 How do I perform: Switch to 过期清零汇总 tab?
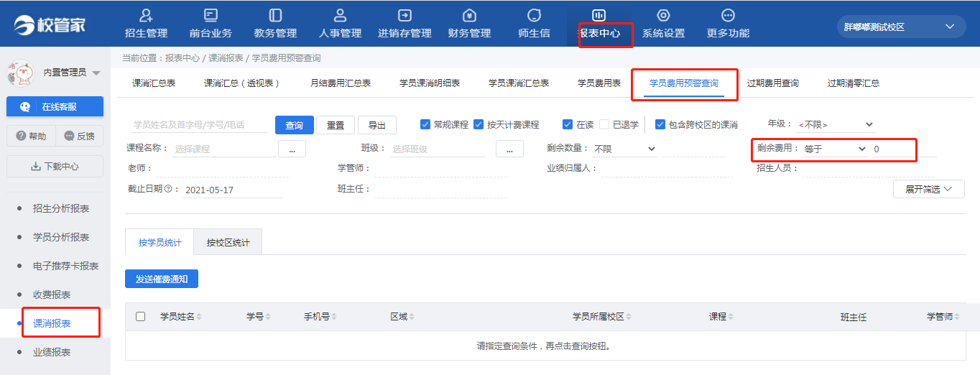[x=853, y=83]
